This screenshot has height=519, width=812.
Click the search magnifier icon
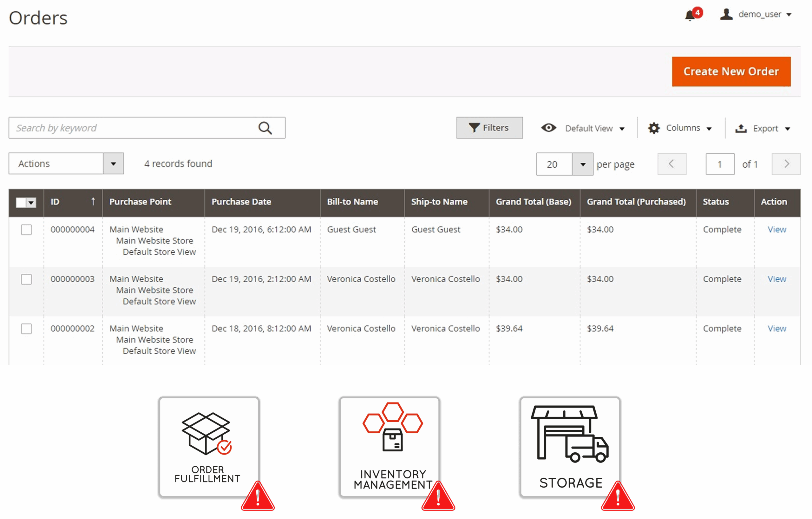[265, 128]
